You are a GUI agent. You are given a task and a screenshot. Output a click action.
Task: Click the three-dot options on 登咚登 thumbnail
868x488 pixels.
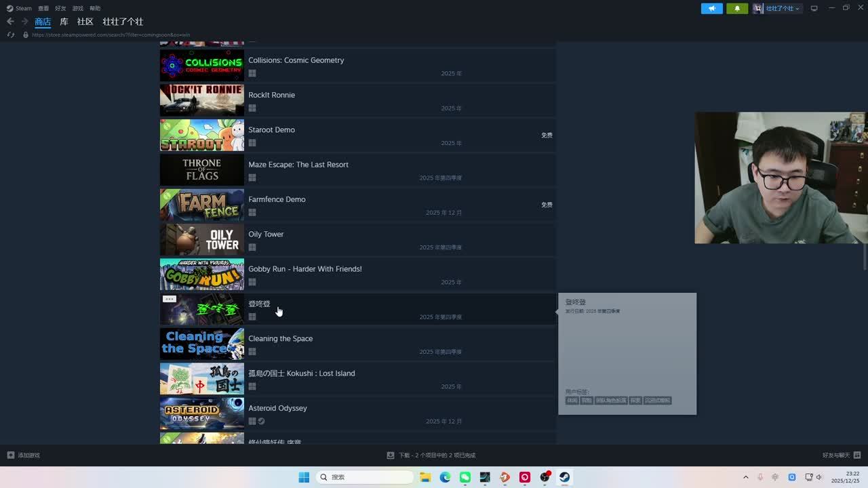pyautogui.click(x=170, y=299)
